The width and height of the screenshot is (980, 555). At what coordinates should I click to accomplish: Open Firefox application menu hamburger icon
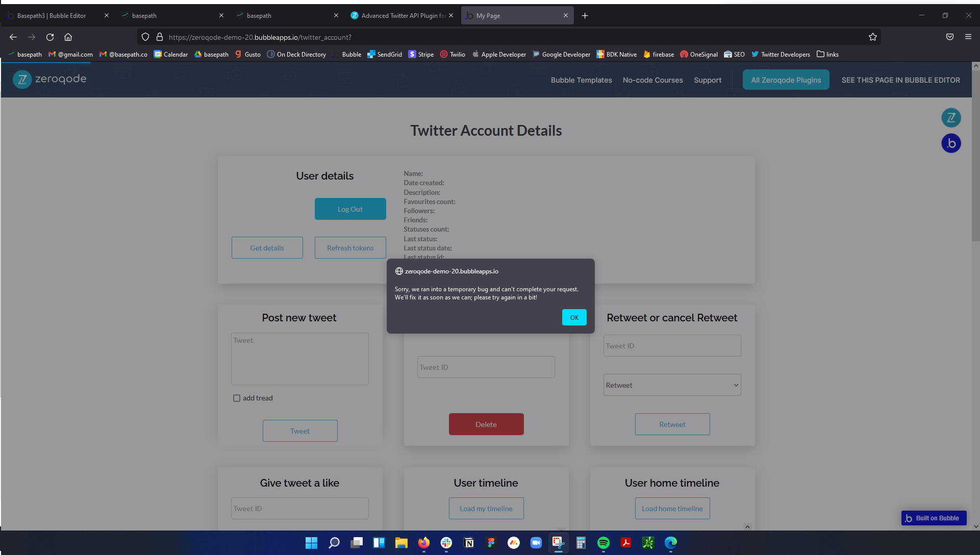pyautogui.click(x=968, y=37)
